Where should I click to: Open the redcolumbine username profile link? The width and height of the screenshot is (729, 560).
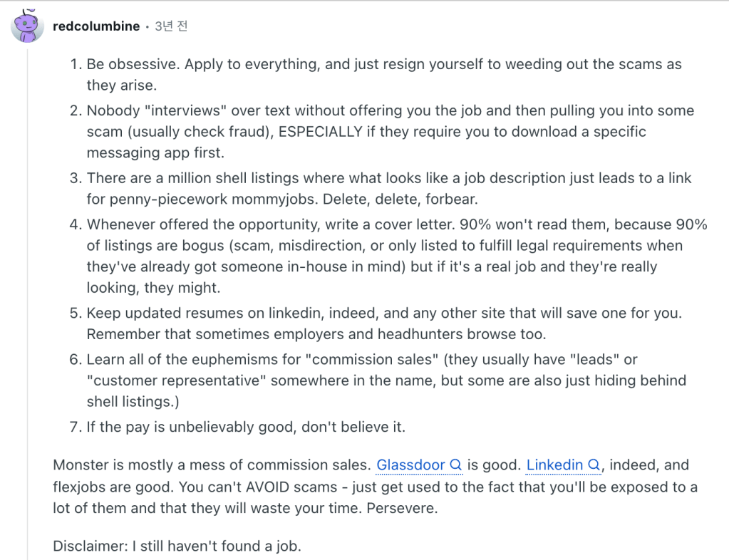[x=96, y=26]
